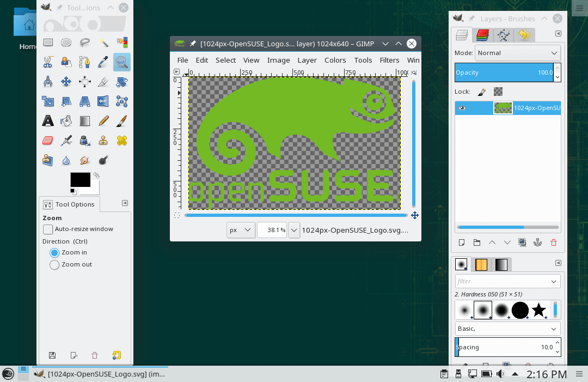Open the Tool Options tab menu arrow

click(125, 203)
